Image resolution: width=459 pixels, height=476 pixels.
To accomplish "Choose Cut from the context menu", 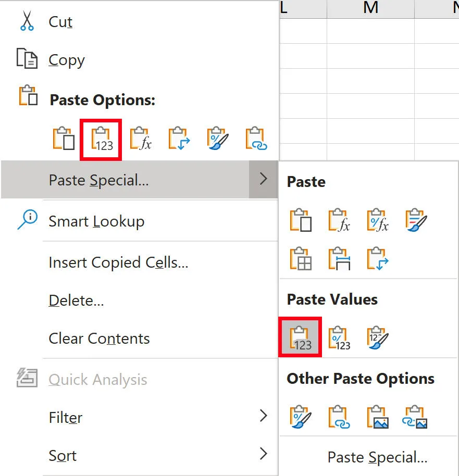I will click(x=60, y=22).
